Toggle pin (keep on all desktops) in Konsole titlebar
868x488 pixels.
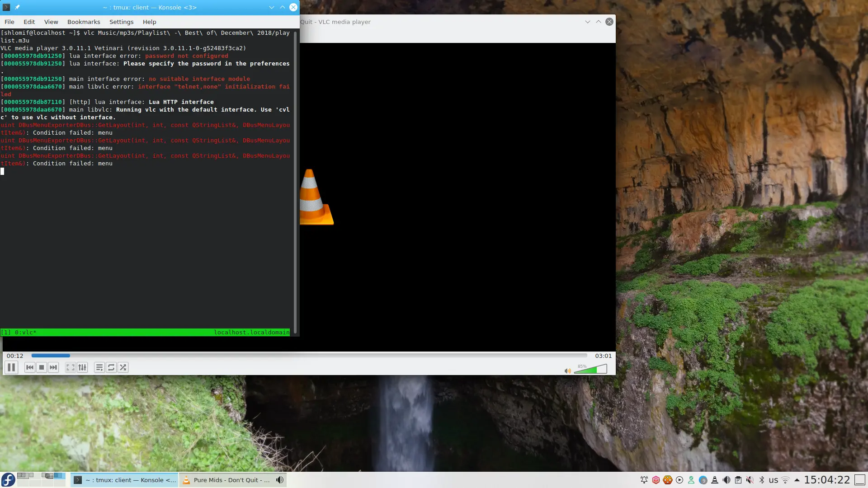pos(17,7)
